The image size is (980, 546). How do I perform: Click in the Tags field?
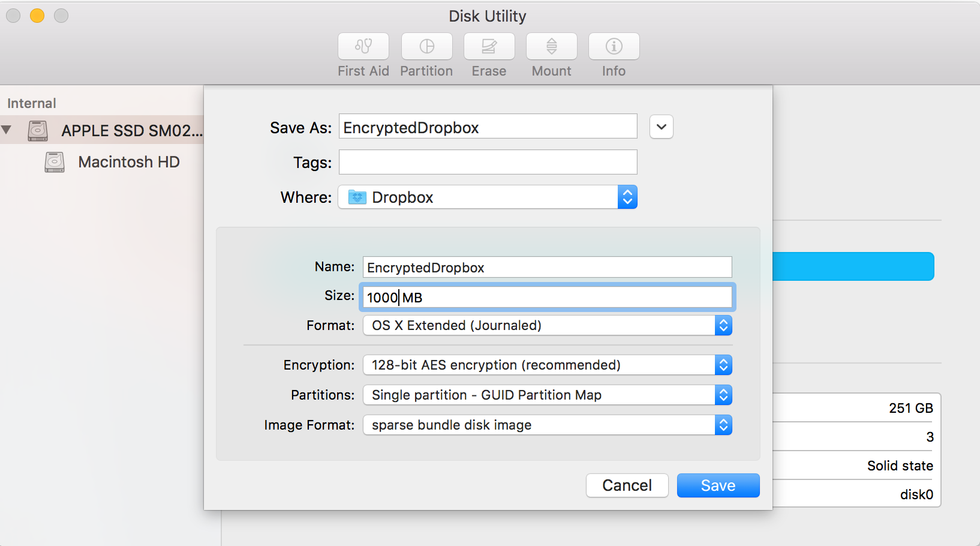point(488,162)
